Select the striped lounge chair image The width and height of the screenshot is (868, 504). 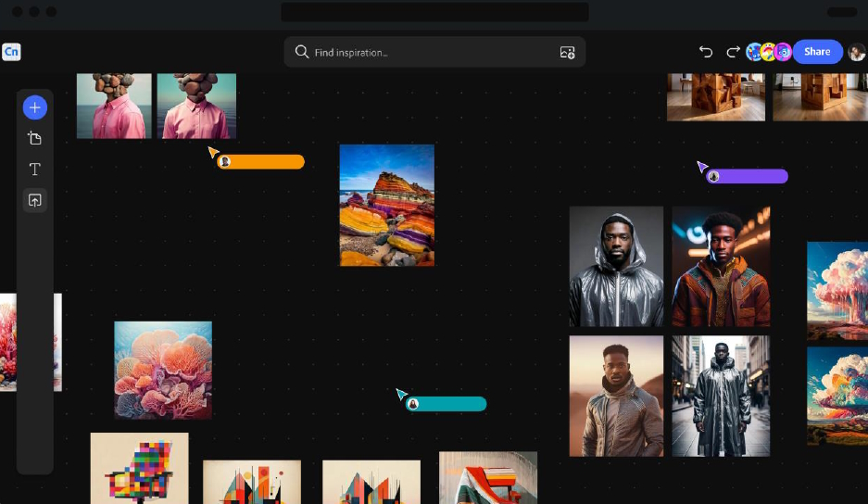tap(488, 477)
